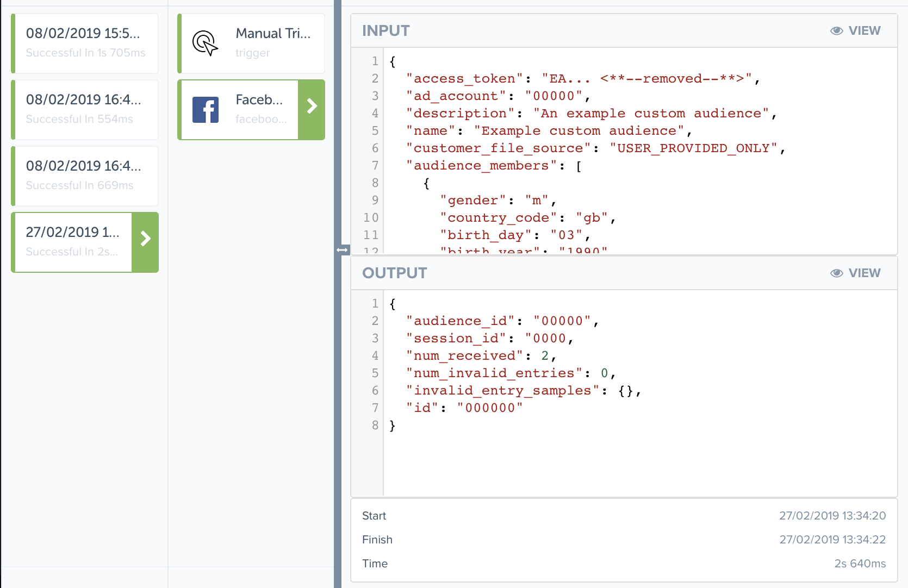
Task: Click the Facebook logo icon
Action: (x=206, y=110)
